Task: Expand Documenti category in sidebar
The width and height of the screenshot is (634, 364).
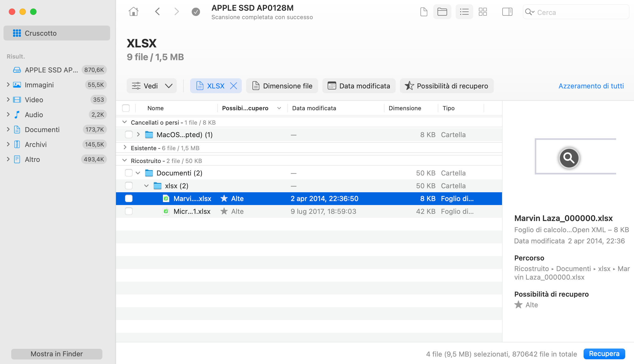Action: 8,129
